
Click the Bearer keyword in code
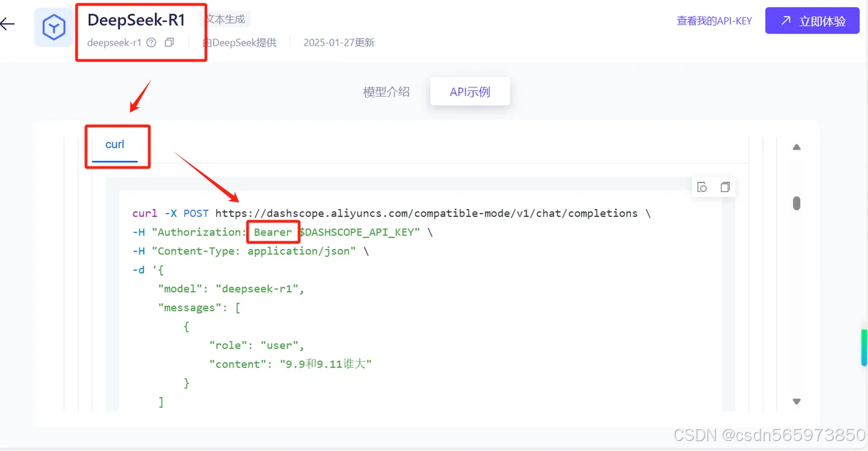click(x=273, y=232)
